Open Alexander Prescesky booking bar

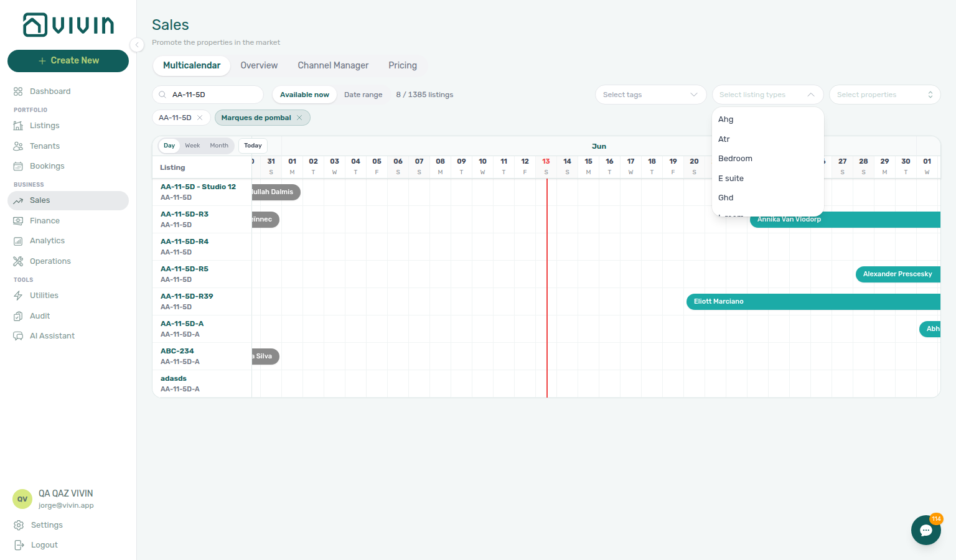tap(898, 274)
